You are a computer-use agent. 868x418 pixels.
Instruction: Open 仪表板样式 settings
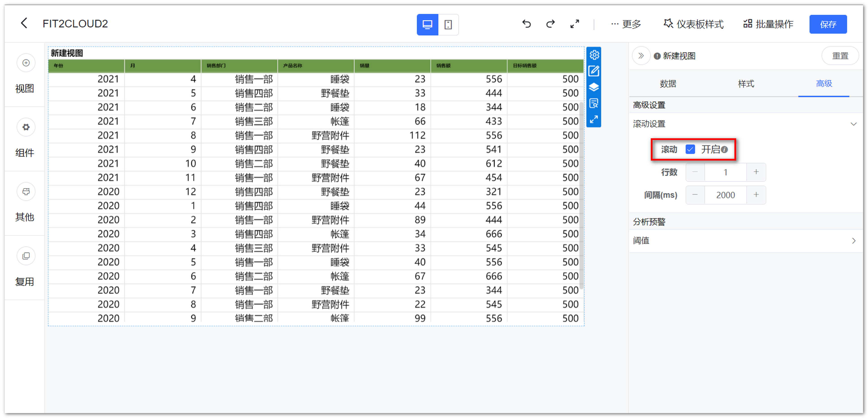tap(693, 24)
